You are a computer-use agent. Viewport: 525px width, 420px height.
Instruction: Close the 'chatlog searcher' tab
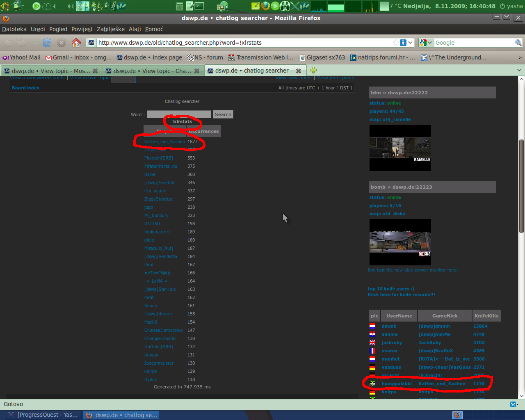(x=299, y=71)
